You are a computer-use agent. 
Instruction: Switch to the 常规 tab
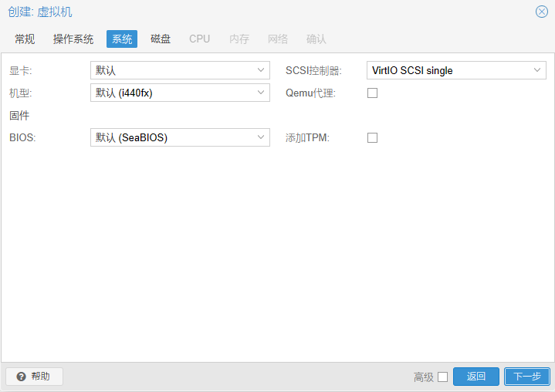(x=25, y=39)
